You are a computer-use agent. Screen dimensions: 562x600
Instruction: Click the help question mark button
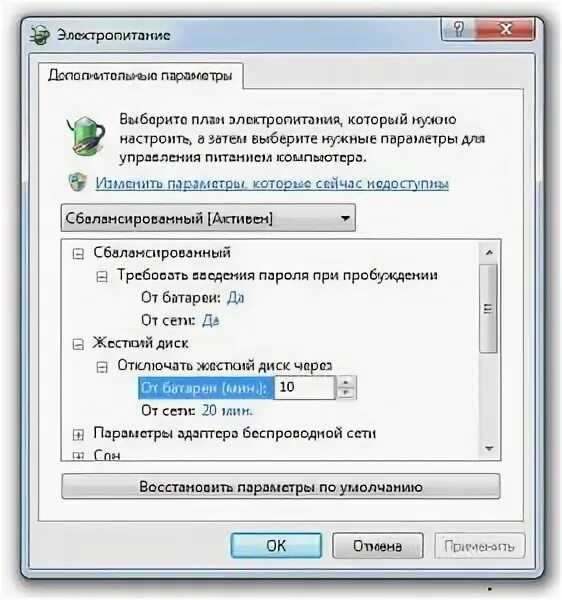(x=459, y=29)
